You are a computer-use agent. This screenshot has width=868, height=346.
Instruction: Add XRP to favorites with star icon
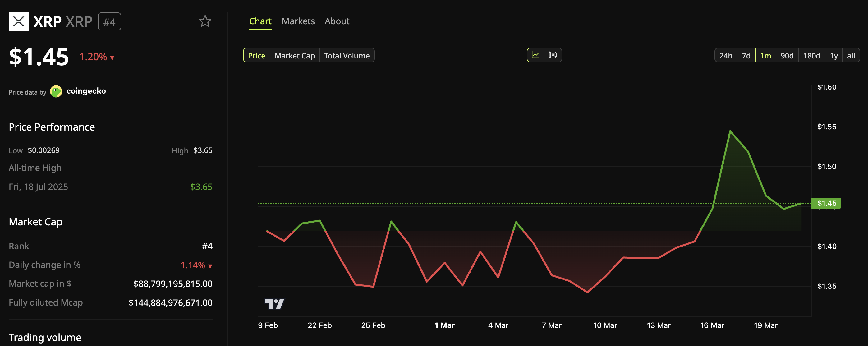pos(205,21)
